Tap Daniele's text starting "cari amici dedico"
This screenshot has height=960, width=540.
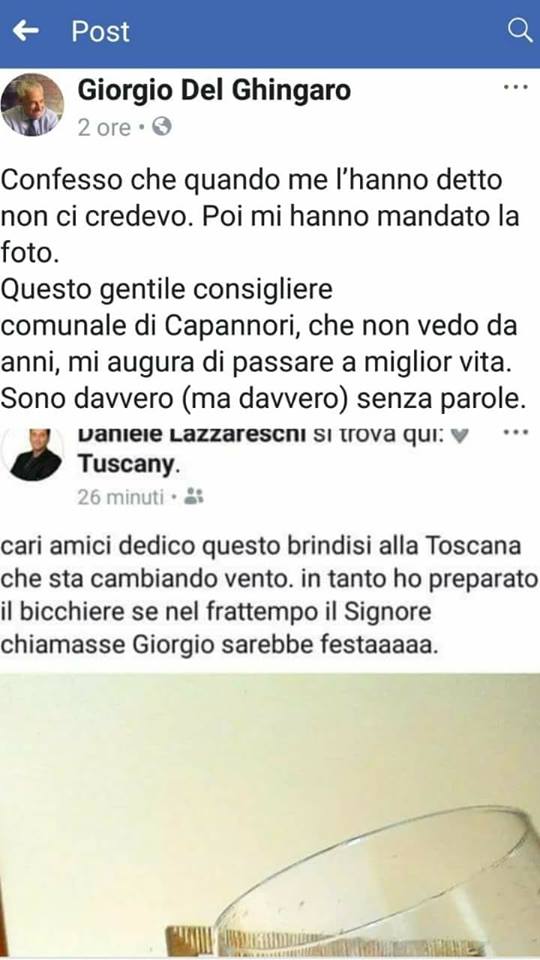pyautogui.click(x=269, y=596)
